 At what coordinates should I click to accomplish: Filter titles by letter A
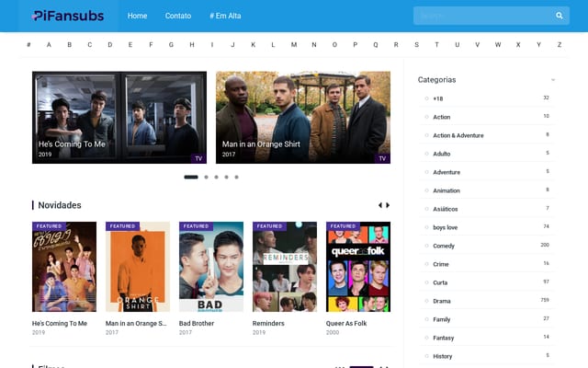pyautogui.click(x=49, y=45)
